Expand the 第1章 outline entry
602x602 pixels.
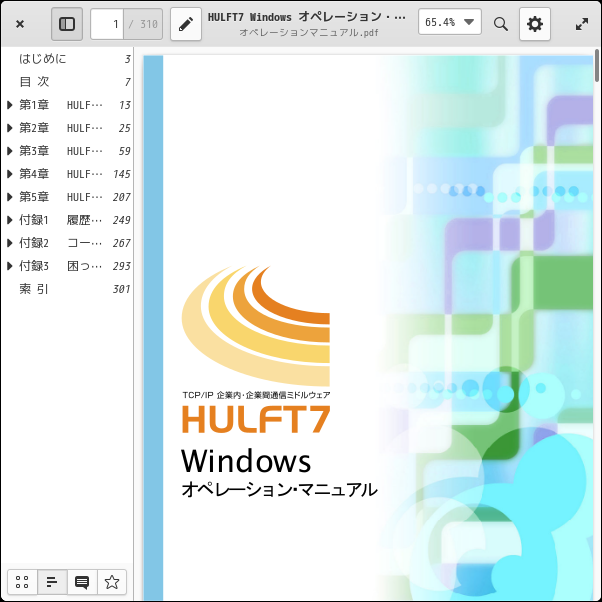10,105
